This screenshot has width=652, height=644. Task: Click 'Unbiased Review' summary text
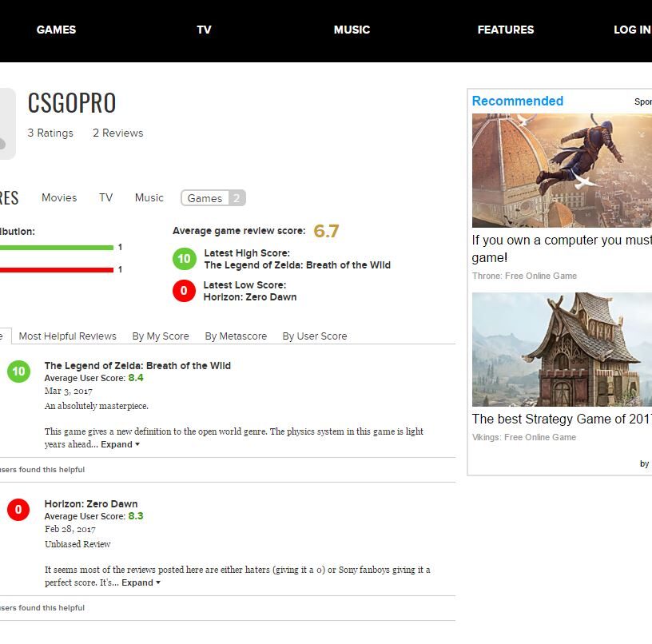[x=78, y=544]
